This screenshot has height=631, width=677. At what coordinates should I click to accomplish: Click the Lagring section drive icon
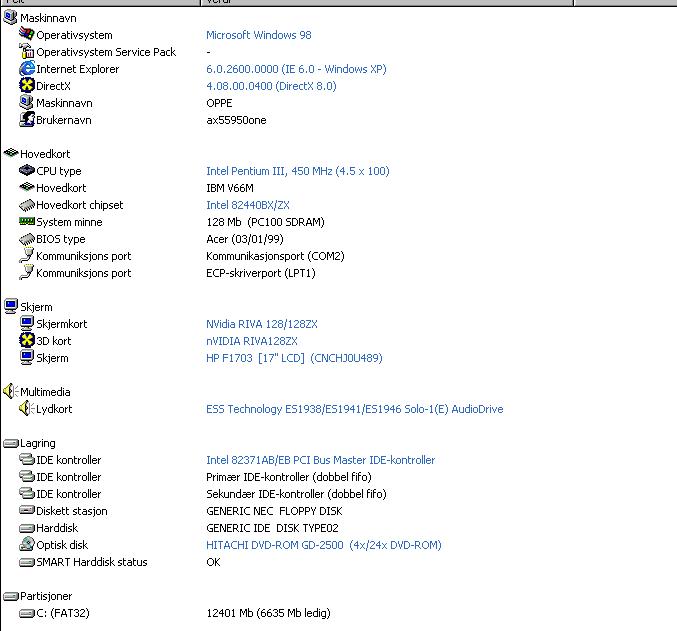[x=11, y=443]
